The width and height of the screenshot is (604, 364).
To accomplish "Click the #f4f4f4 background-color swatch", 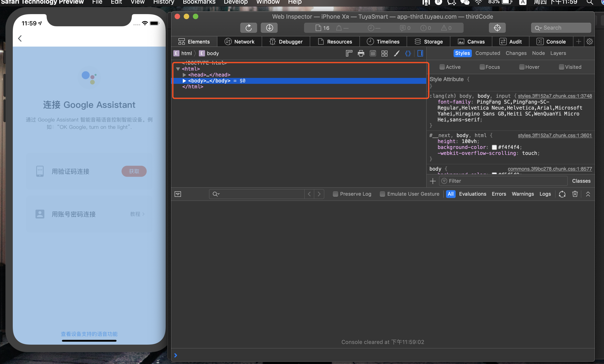I will tap(494, 147).
